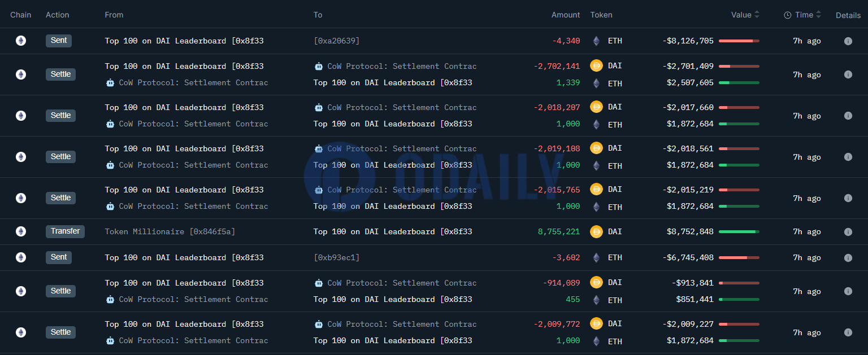Click the DAI token icon beside -914,089
This screenshot has height=355, width=868.
click(x=596, y=282)
